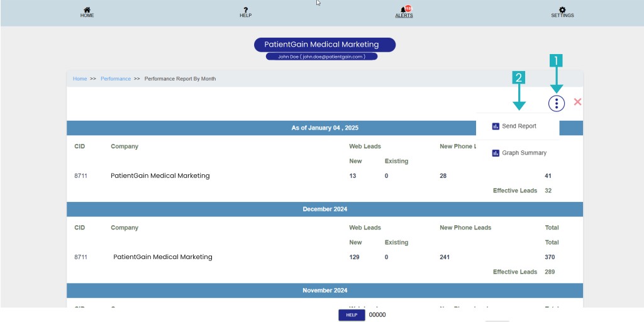Click 'Existing' subheader in December section
Viewport: 644px width, 322px height.
[396, 242]
